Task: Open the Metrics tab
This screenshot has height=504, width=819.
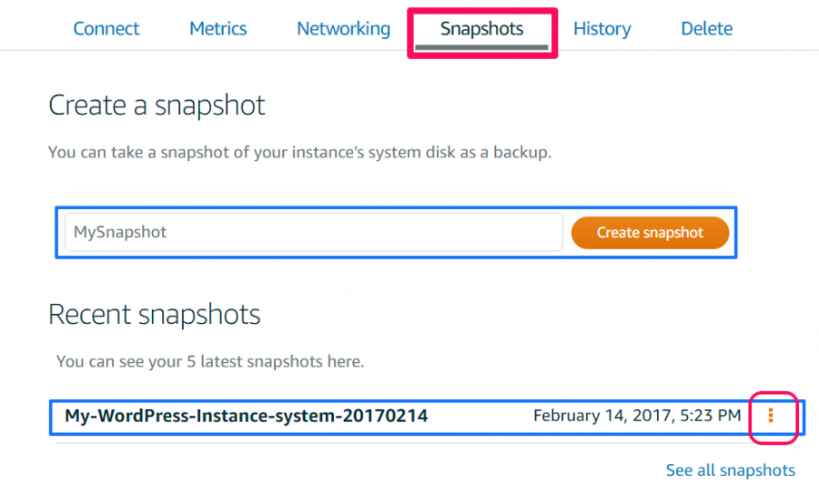Action: 217,28
